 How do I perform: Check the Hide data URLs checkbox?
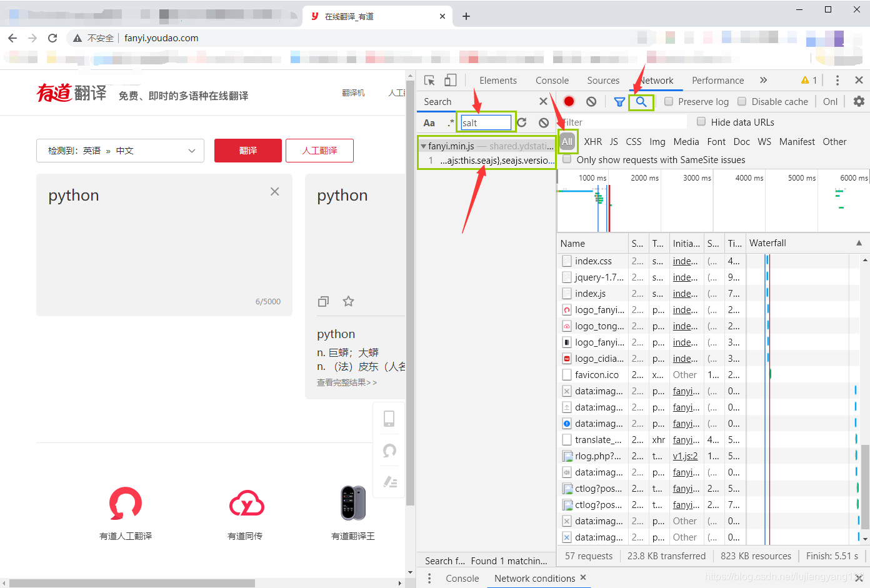pyautogui.click(x=701, y=122)
